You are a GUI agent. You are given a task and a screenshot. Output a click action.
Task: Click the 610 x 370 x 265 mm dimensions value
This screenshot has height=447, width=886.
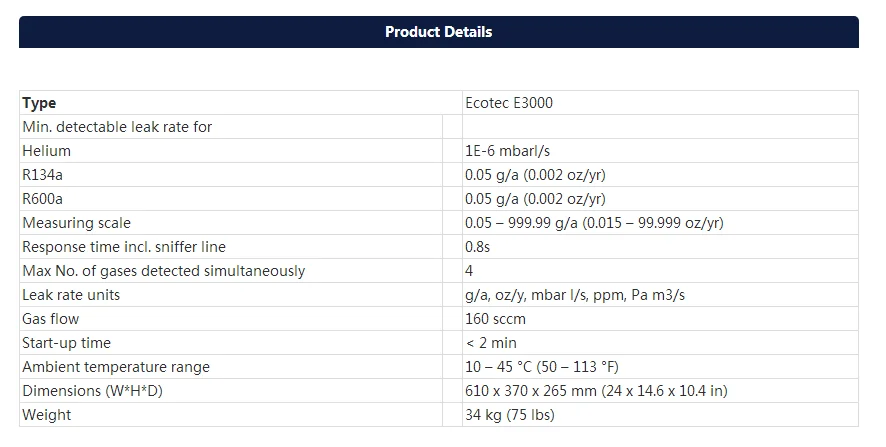(x=594, y=391)
